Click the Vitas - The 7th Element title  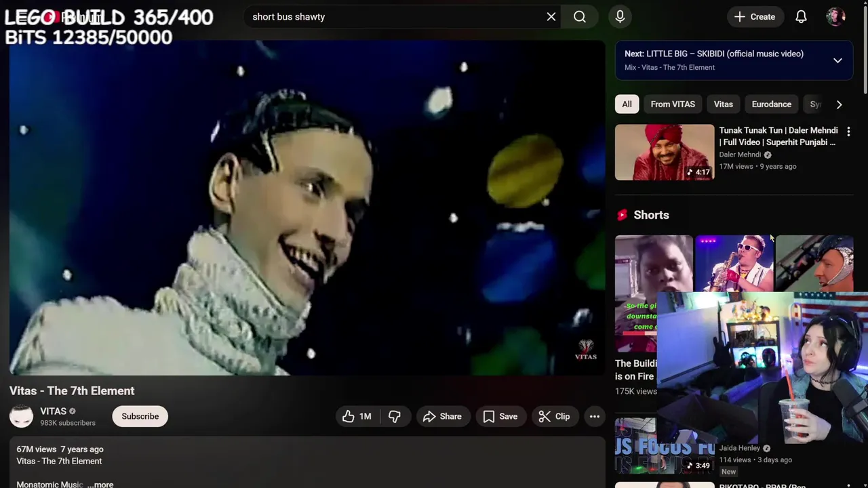[x=72, y=390]
